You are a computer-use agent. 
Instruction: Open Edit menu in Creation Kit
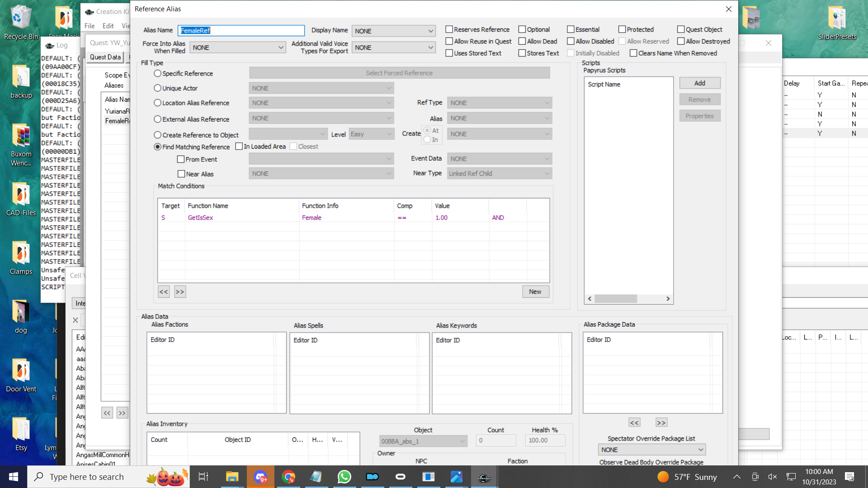[108, 26]
